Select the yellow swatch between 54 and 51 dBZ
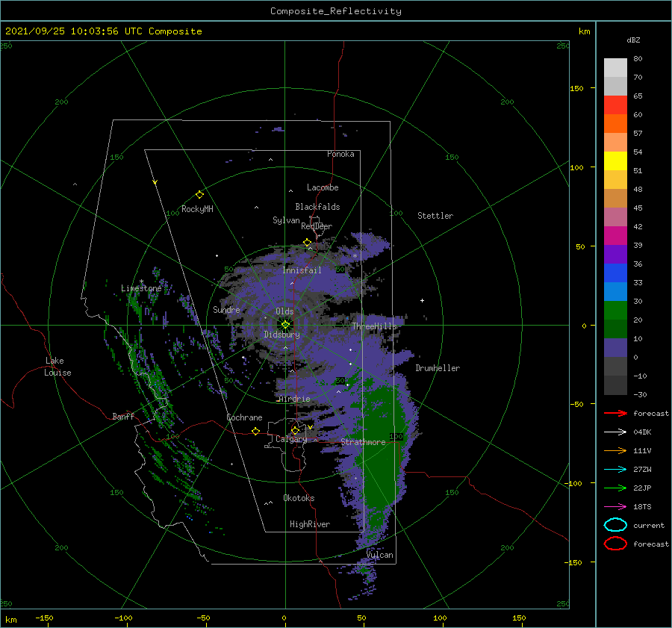672x628 pixels. pyautogui.click(x=615, y=161)
